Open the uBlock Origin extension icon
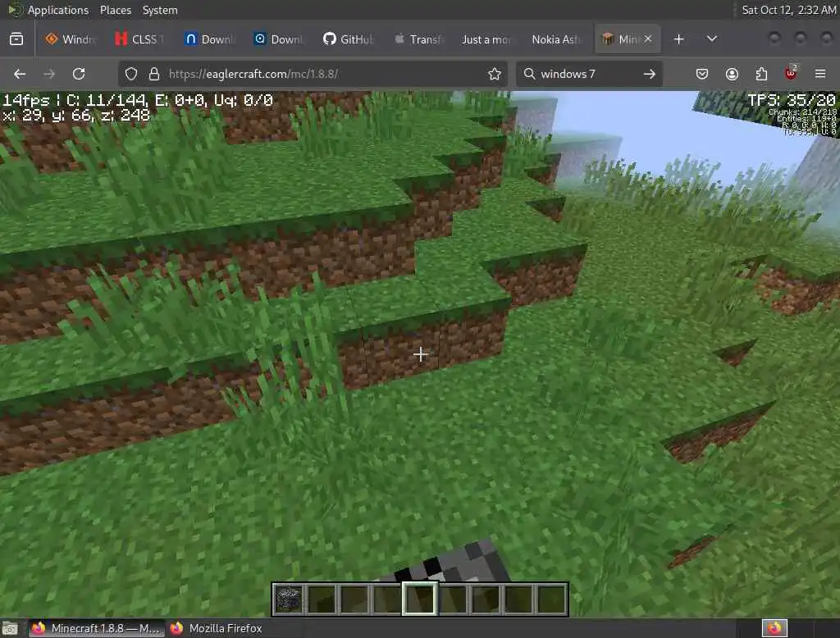The height and width of the screenshot is (638, 840). coord(791,73)
